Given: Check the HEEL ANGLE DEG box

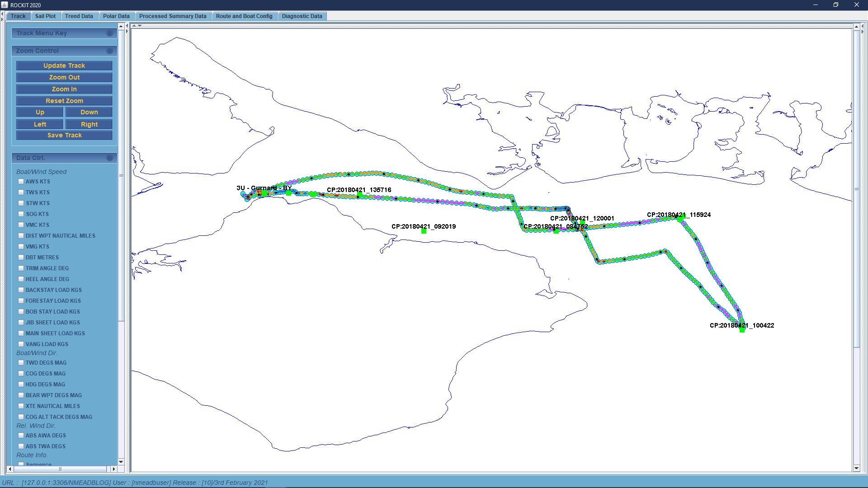Looking at the screenshot, I should (21, 279).
